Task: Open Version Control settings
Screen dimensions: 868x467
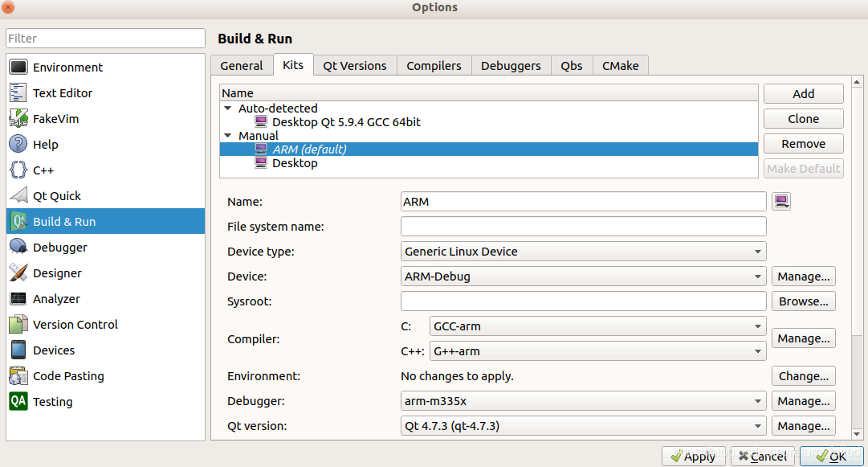Action: click(105, 325)
